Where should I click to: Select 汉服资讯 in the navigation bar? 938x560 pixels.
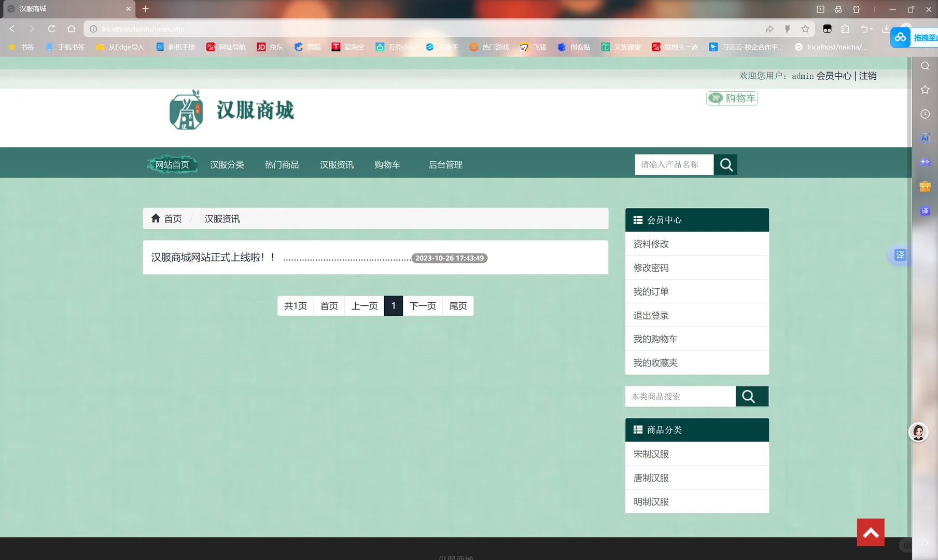pos(337,165)
